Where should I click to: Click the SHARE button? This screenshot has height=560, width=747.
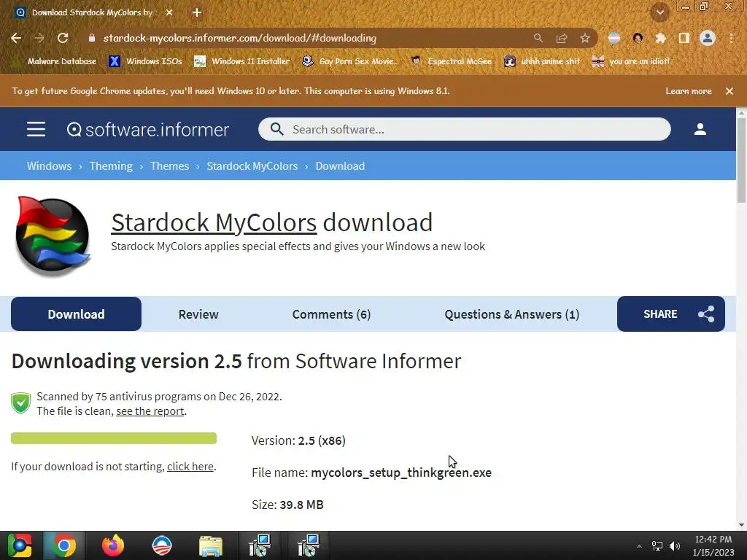[x=671, y=314]
